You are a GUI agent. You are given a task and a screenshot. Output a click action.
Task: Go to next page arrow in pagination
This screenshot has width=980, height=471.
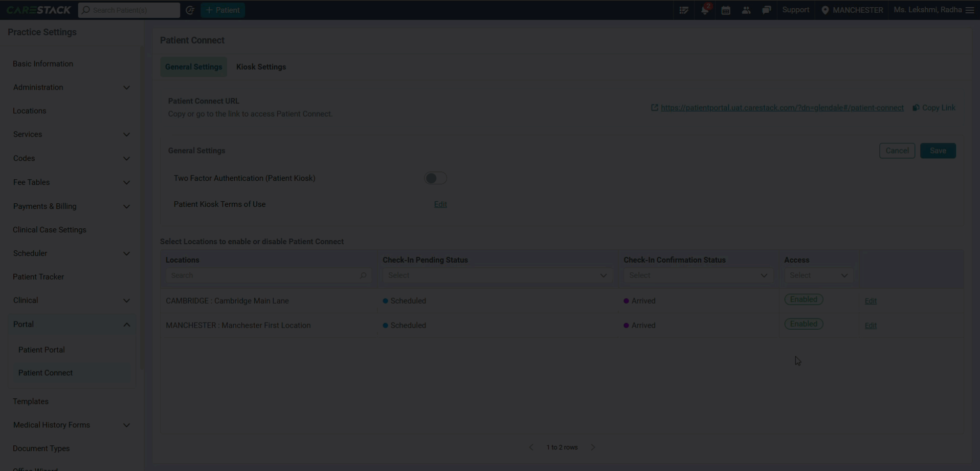coord(593,447)
